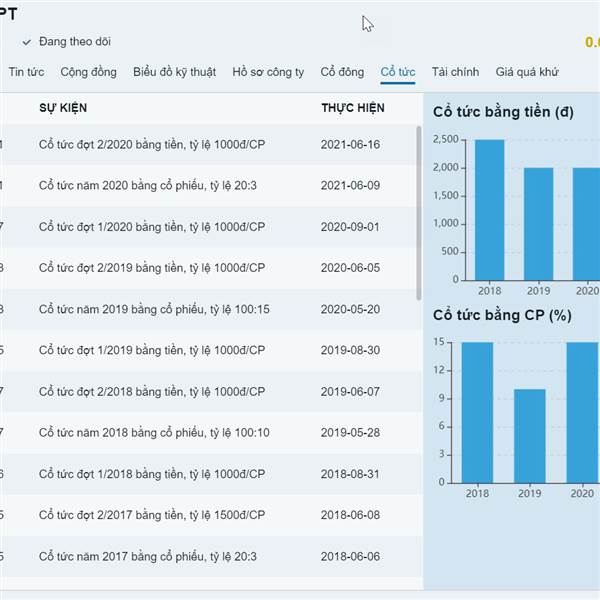Image resolution: width=600 pixels, height=600 pixels.
Task: Select row 'Cổ tức đợt 1/2018 bằng tiền'
Action: pos(209,474)
